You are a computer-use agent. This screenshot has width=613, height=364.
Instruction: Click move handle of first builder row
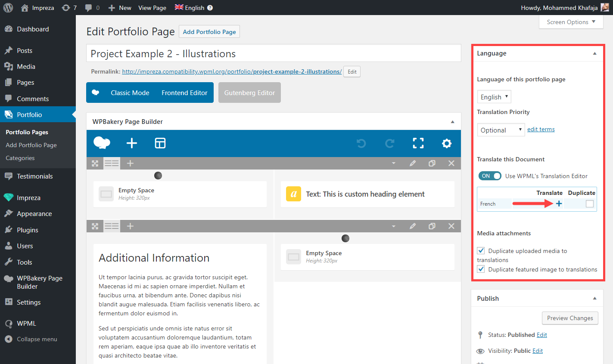tap(95, 163)
